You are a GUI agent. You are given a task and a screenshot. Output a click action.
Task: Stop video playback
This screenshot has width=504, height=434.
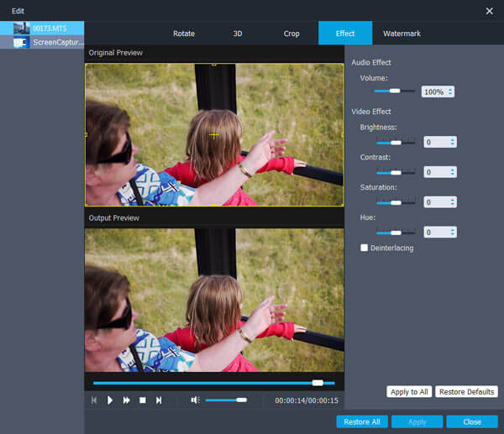point(142,400)
